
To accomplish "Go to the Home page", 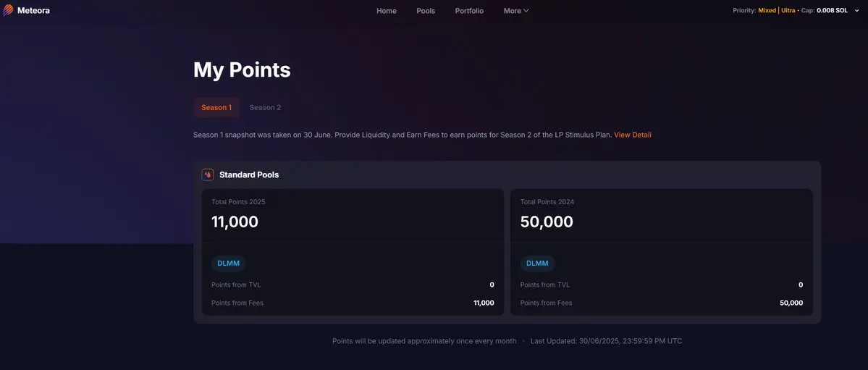I will [x=387, y=11].
